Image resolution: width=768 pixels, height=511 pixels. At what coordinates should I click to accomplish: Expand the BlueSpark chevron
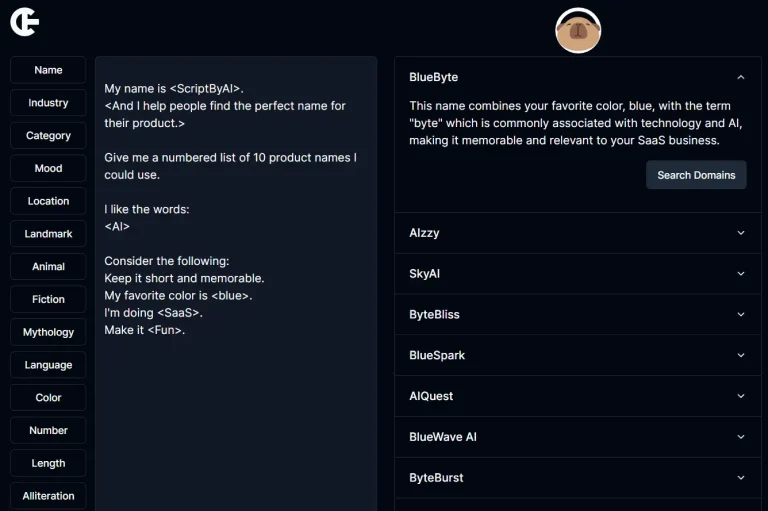coord(740,356)
